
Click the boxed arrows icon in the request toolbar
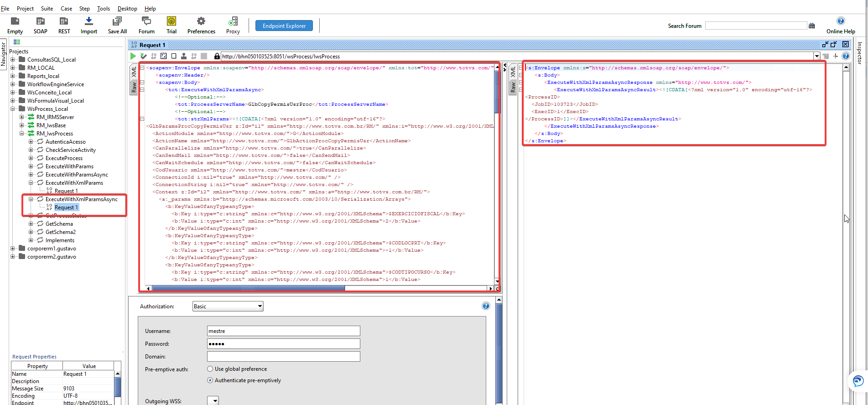pos(164,56)
